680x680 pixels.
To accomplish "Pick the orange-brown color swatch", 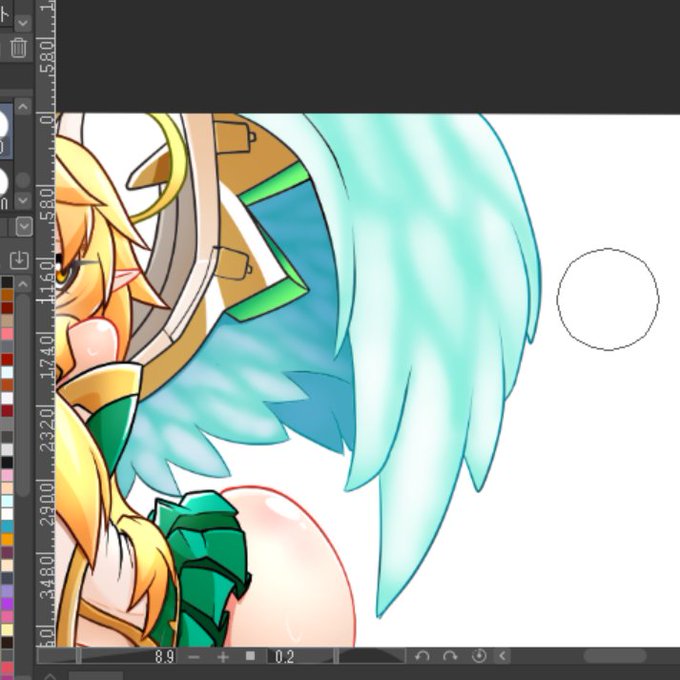I will [7, 295].
